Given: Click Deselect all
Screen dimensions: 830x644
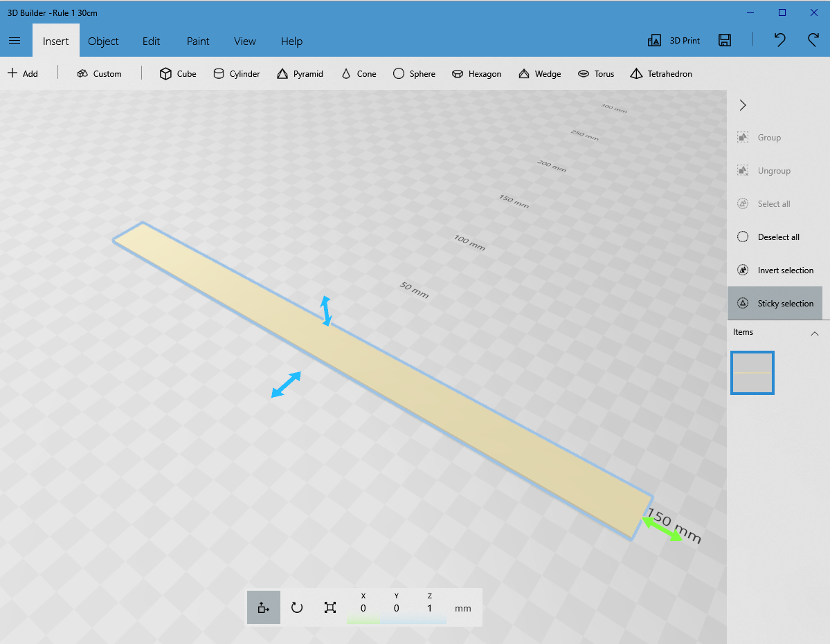Looking at the screenshot, I should pyautogui.click(x=768, y=237).
